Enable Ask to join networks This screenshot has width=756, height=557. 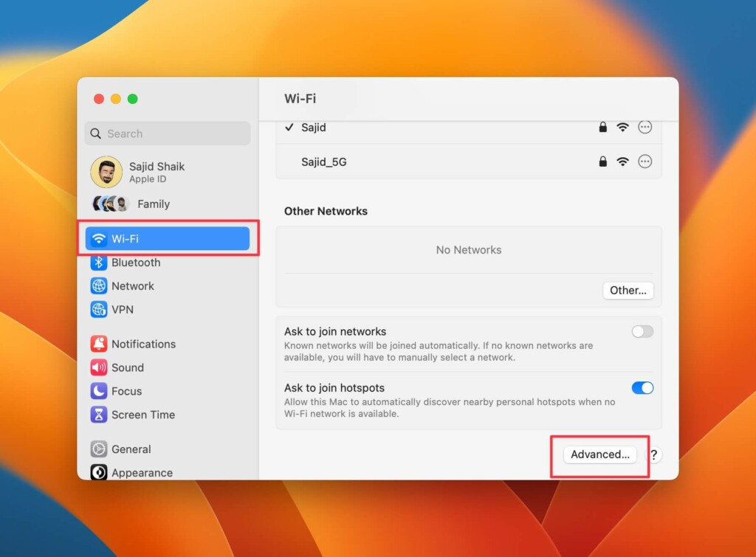click(x=643, y=331)
